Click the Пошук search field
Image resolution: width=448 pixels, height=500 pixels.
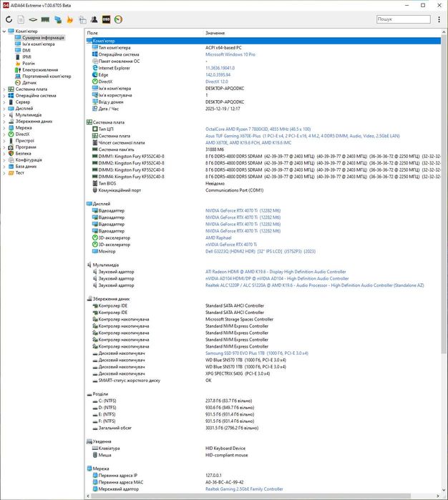404,19
